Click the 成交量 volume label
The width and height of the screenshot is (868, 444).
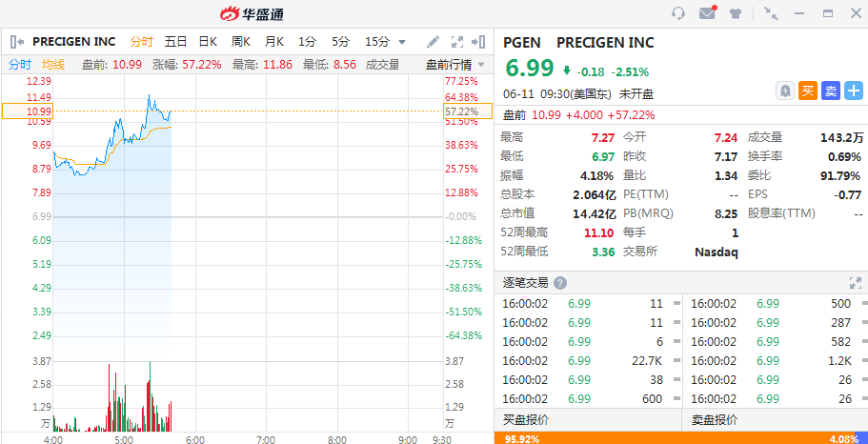coord(382,65)
